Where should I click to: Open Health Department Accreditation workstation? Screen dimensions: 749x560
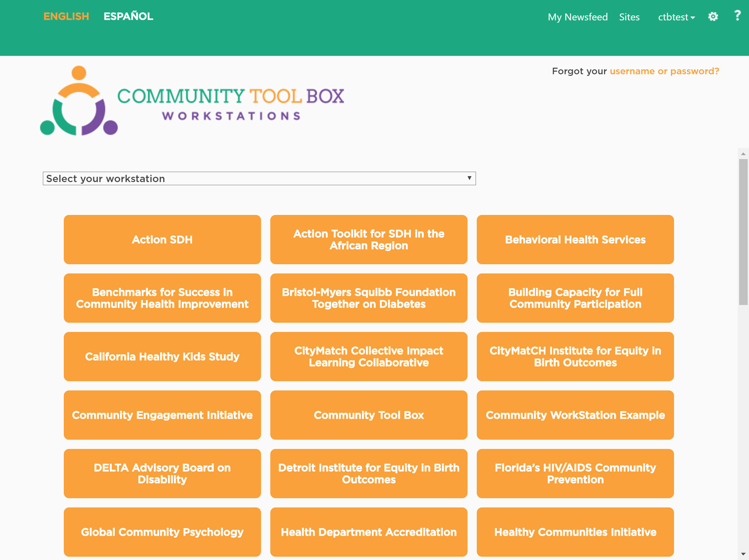pyautogui.click(x=369, y=532)
